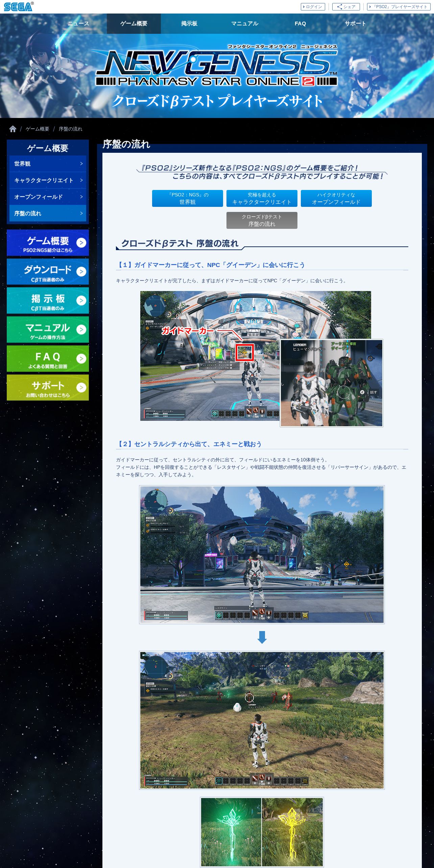
Task: Click the arrow beside 序盤の流れ sidebar row
Action: [81, 213]
